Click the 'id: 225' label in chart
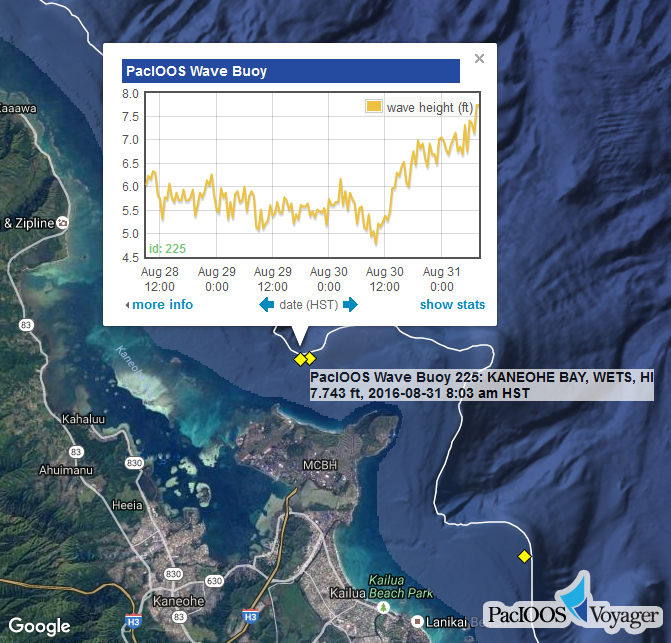The height and width of the screenshot is (643, 671). click(167, 249)
